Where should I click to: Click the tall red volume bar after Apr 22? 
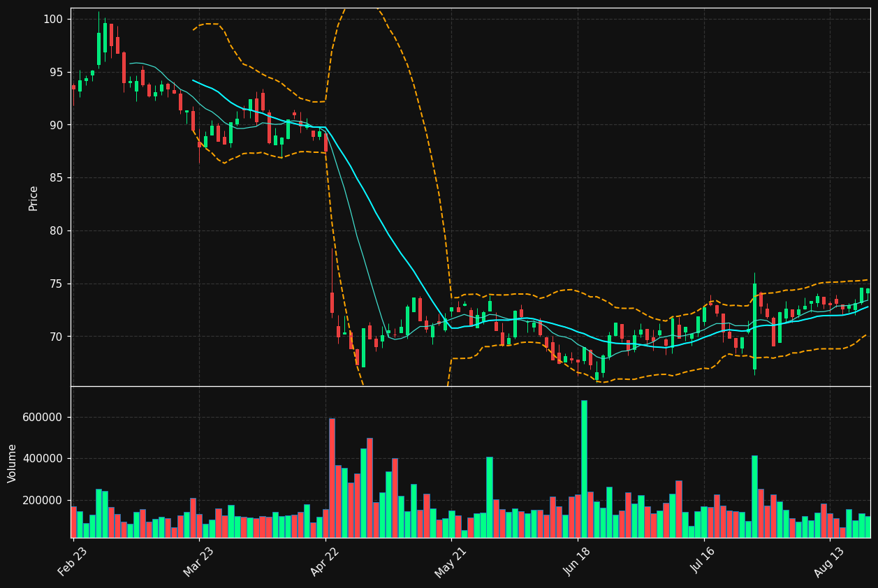332,478
